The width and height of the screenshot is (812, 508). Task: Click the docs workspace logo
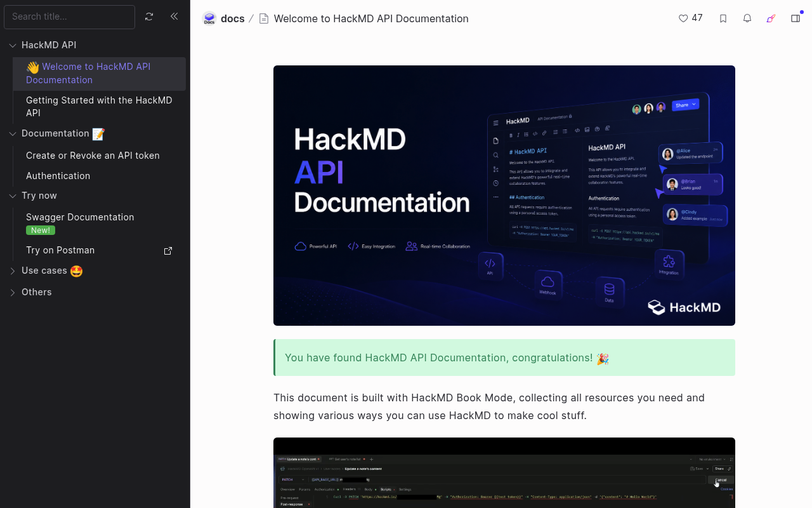point(209,18)
